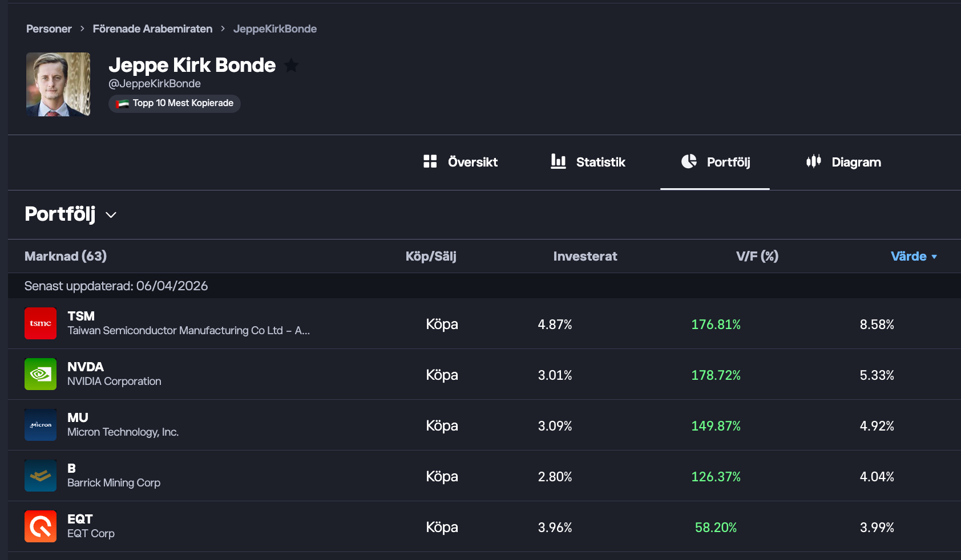
Task: Click the Micron logo icon
Action: click(x=41, y=425)
